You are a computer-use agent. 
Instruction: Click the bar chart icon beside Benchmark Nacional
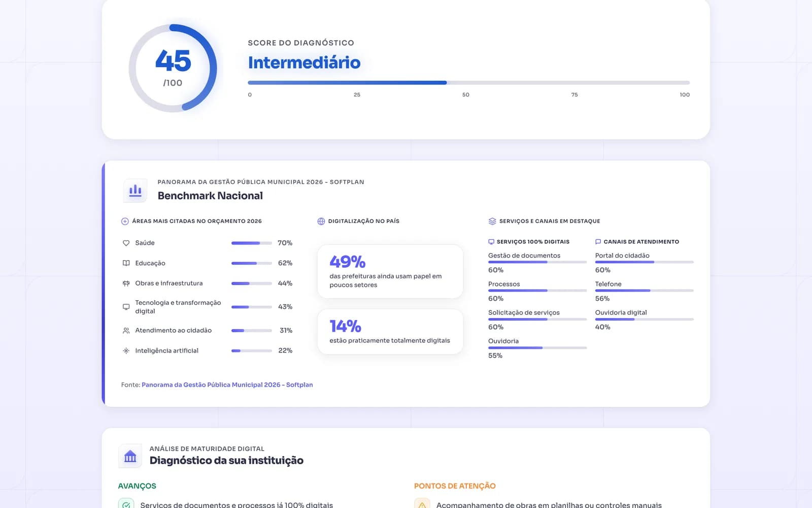(135, 190)
